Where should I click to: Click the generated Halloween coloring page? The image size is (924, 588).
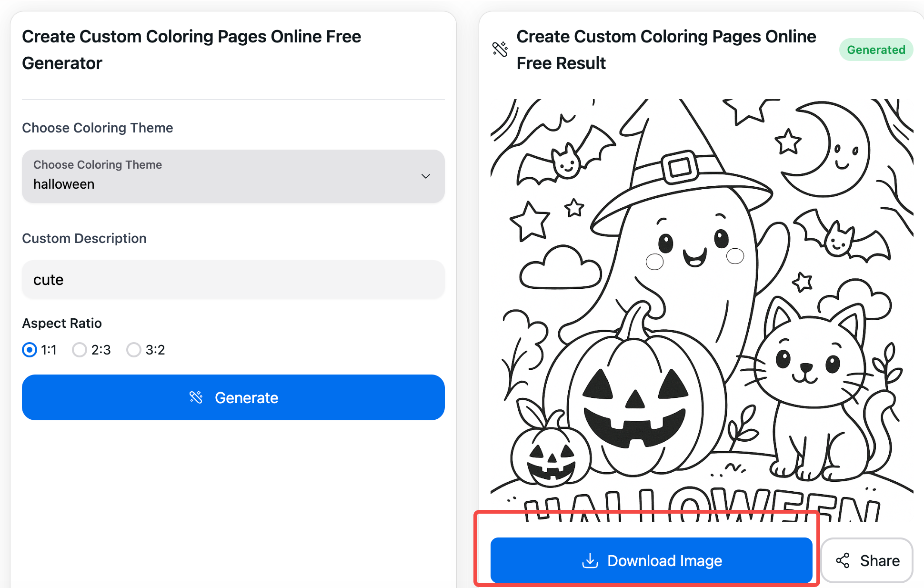tap(702, 310)
